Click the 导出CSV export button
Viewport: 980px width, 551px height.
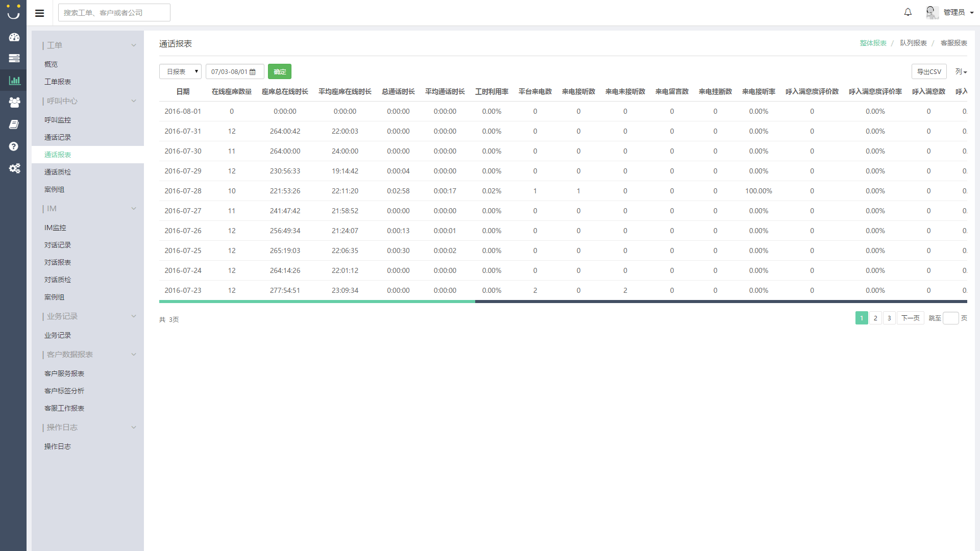(928, 71)
